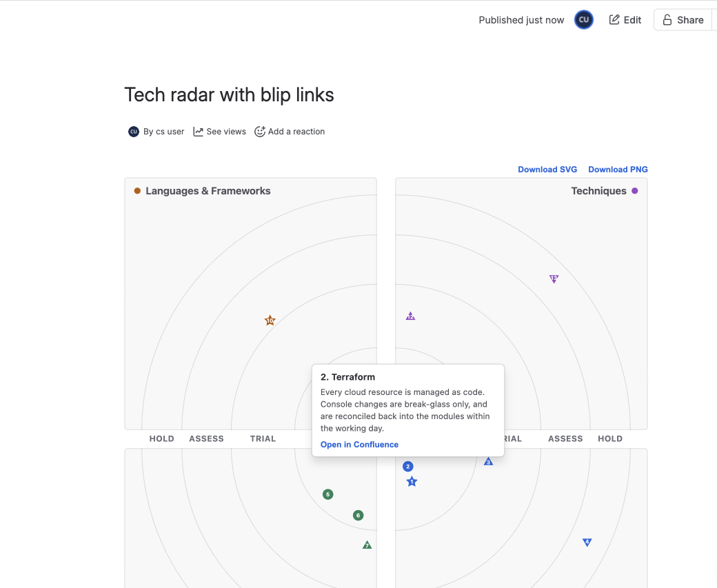
Task: Select blue inverted triangle blip 4
Action: click(x=587, y=542)
